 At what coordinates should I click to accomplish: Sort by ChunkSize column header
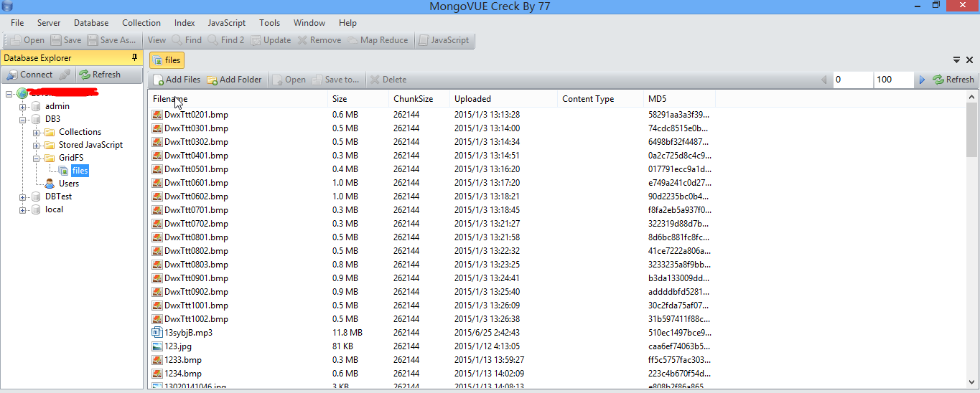(x=419, y=99)
